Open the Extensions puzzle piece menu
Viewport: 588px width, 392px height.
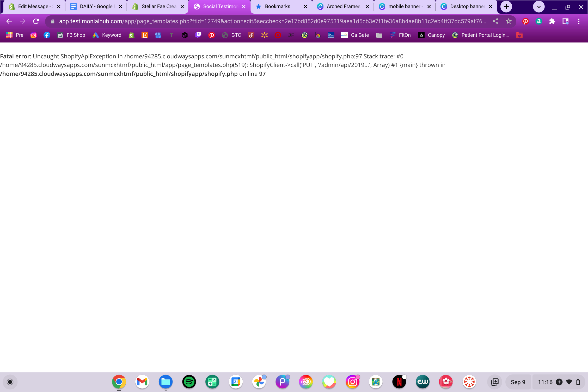[552, 21]
